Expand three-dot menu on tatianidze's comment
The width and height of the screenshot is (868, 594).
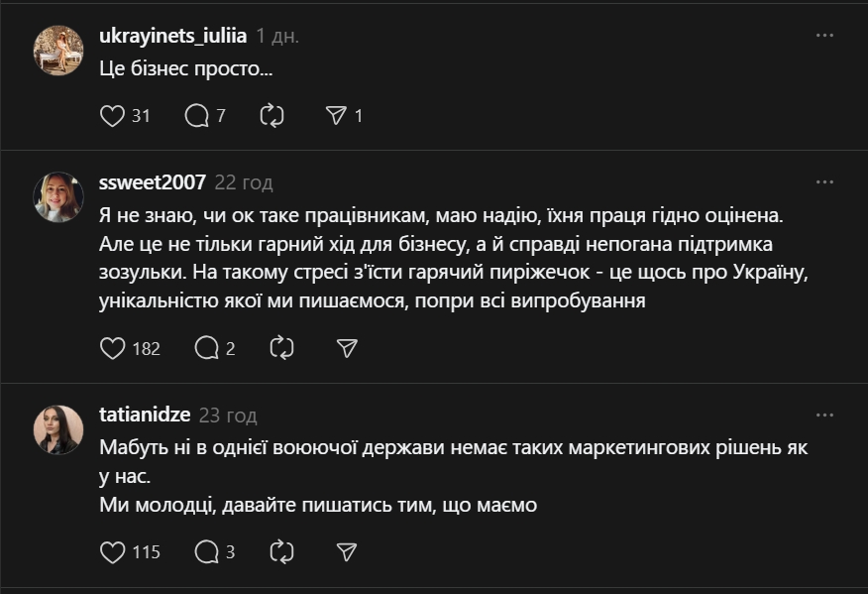click(x=824, y=416)
